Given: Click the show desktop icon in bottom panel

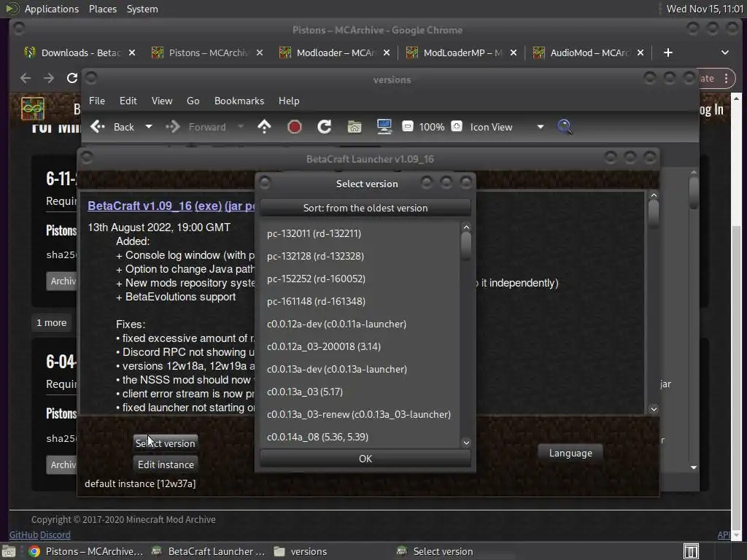Looking at the screenshot, I should click(9, 551).
